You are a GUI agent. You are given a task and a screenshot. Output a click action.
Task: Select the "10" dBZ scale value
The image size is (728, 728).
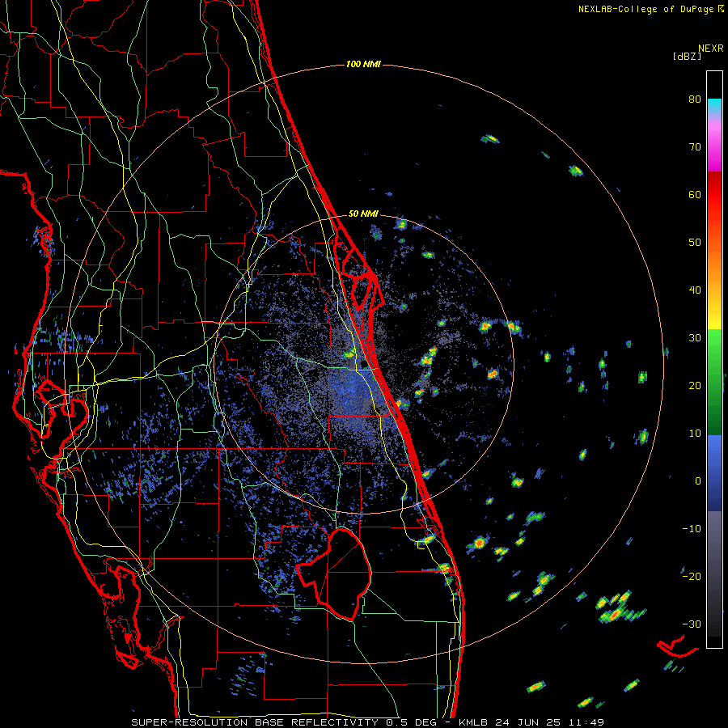[x=695, y=434]
